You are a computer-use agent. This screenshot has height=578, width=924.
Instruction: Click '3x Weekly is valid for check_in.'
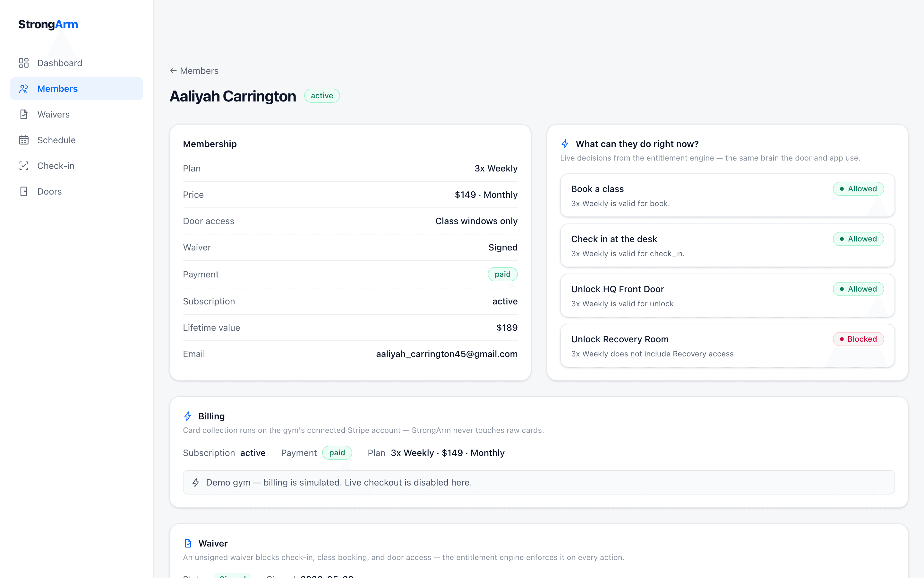point(628,253)
